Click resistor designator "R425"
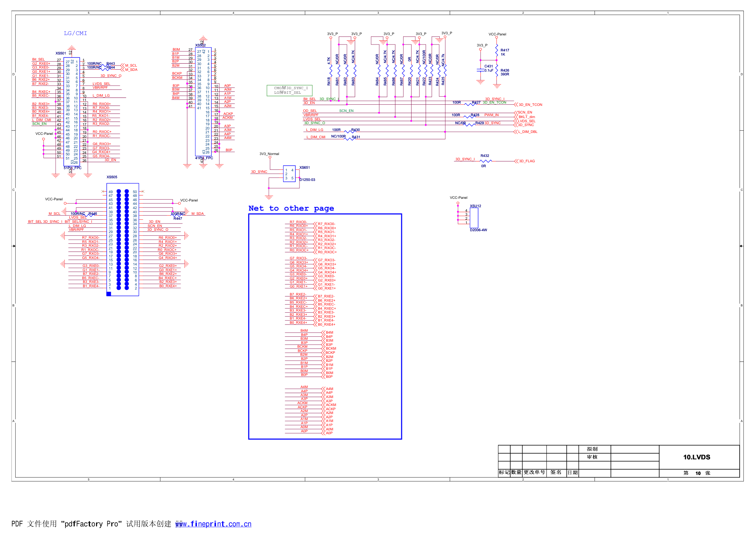 click(443, 81)
